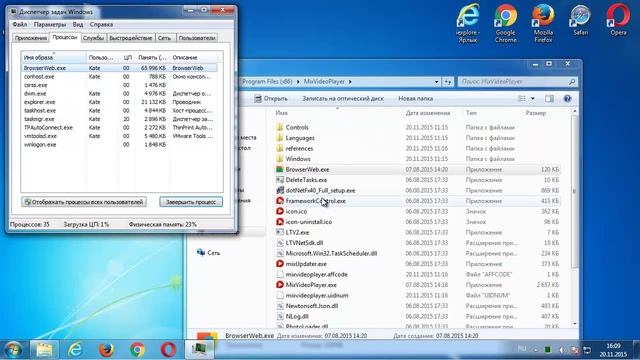This screenshot has width=640, height=360.
Task: Launch Internet Explorer from the taskbar
Action: point(75,350)
